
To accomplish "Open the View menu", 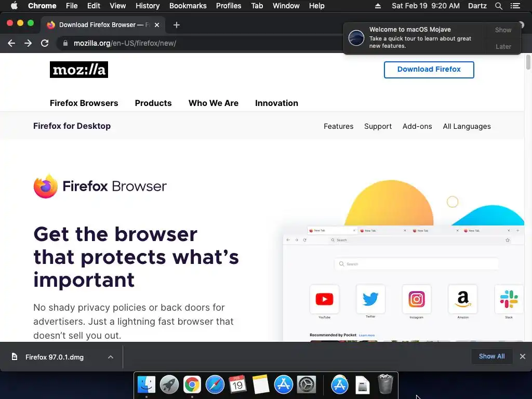I will 118,6.
